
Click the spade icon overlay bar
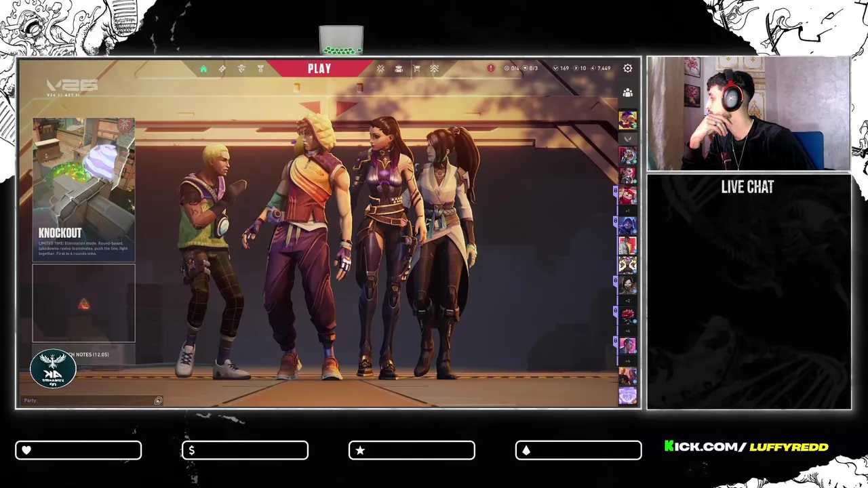point(578,450)
